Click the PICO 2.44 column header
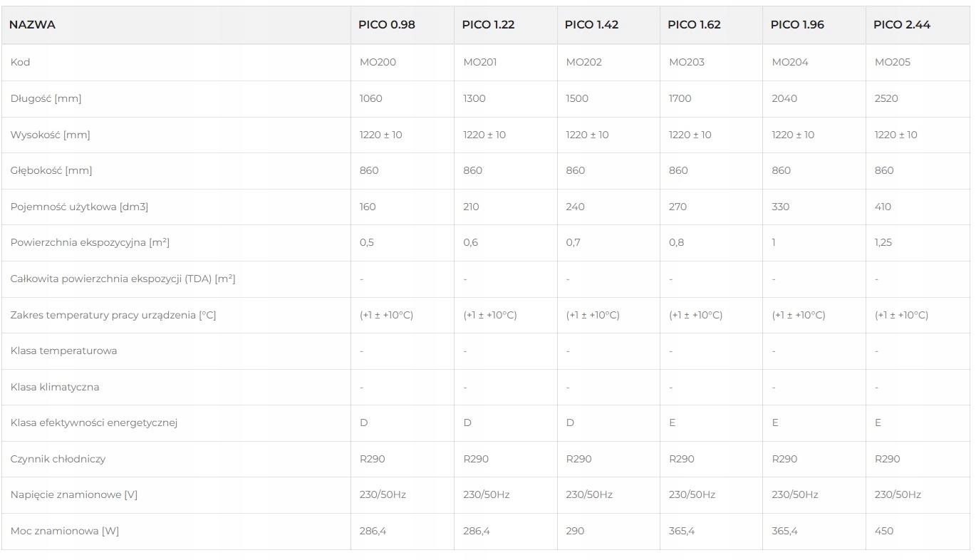The width and height of the screenshot is (976, 560). [x=902, y=25]
